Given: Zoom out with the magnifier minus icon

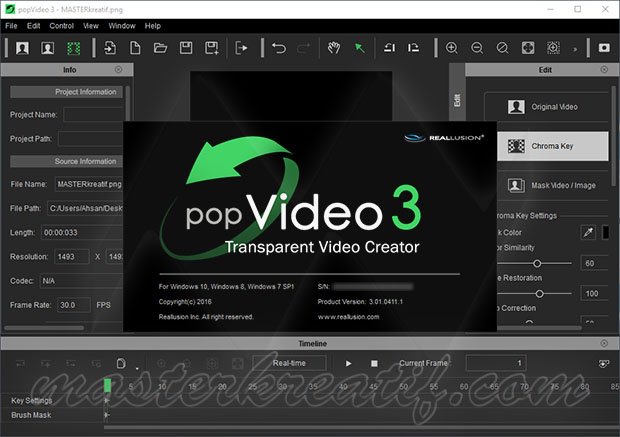Looking at the screenshot, I should coord(477,48).
